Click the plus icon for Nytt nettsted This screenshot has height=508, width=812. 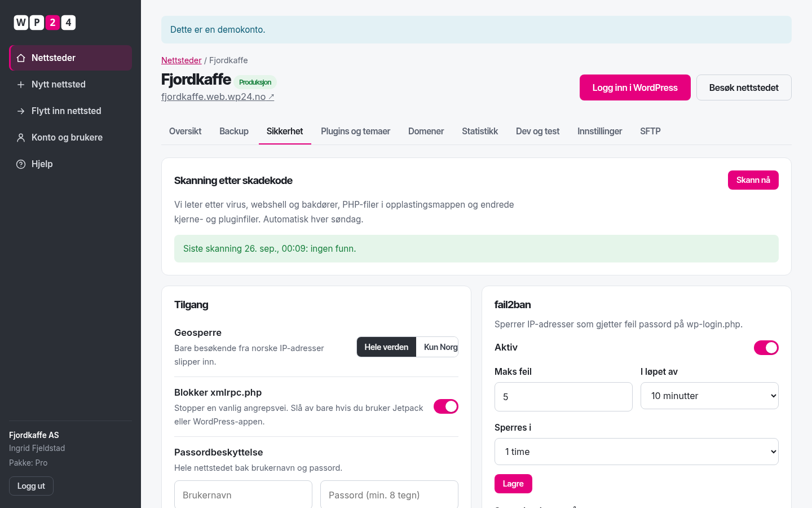coord(21,85)
